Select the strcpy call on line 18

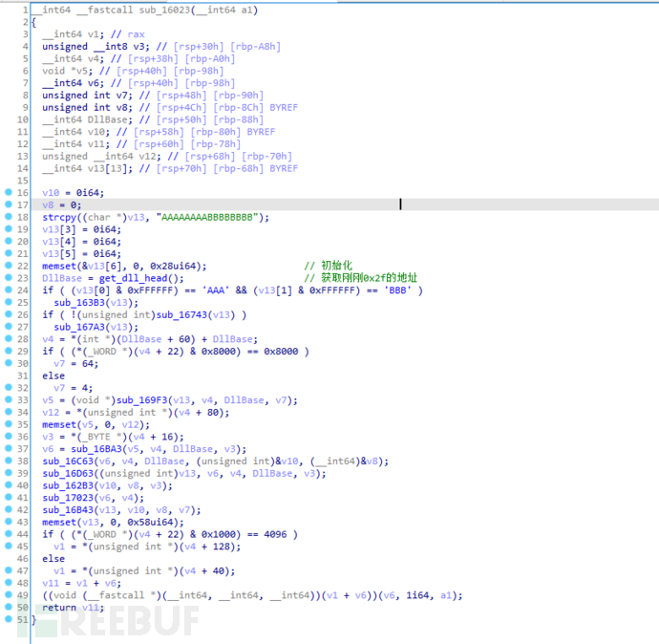[59, 217]
